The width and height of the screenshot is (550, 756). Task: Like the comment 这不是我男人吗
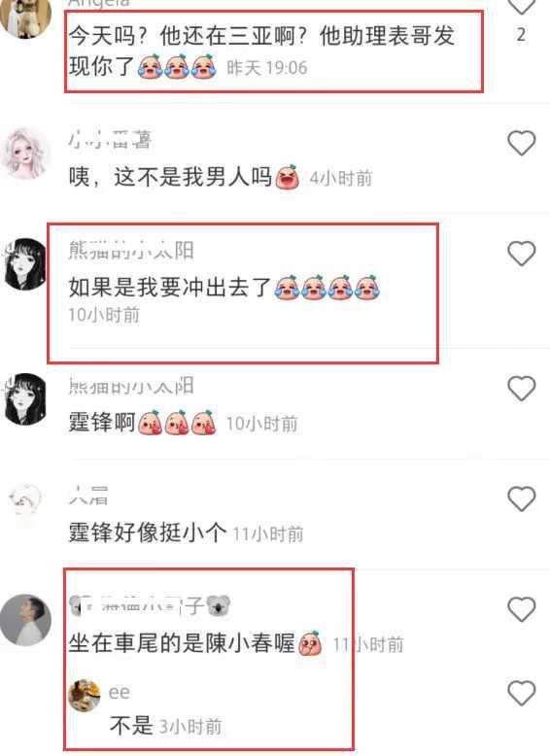pyautogui.click(x=522, y=143)
